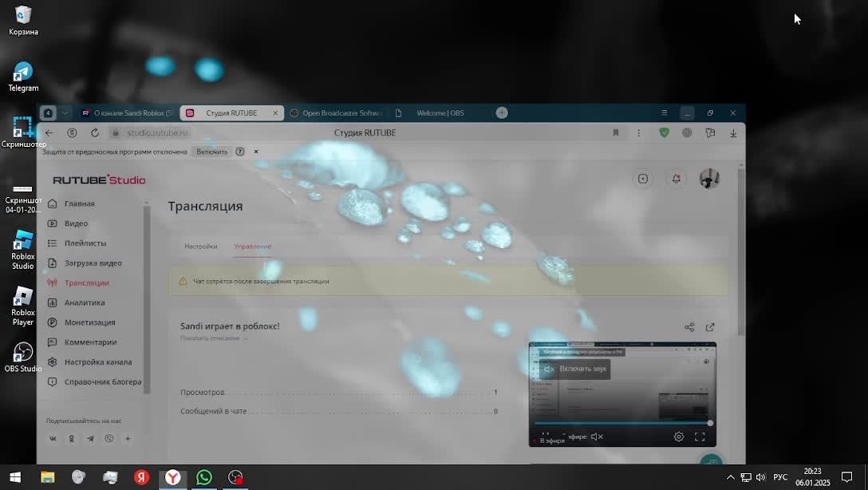
Task: Switch to the О канале Sandi Roblox tab
Action: (128, 113)
